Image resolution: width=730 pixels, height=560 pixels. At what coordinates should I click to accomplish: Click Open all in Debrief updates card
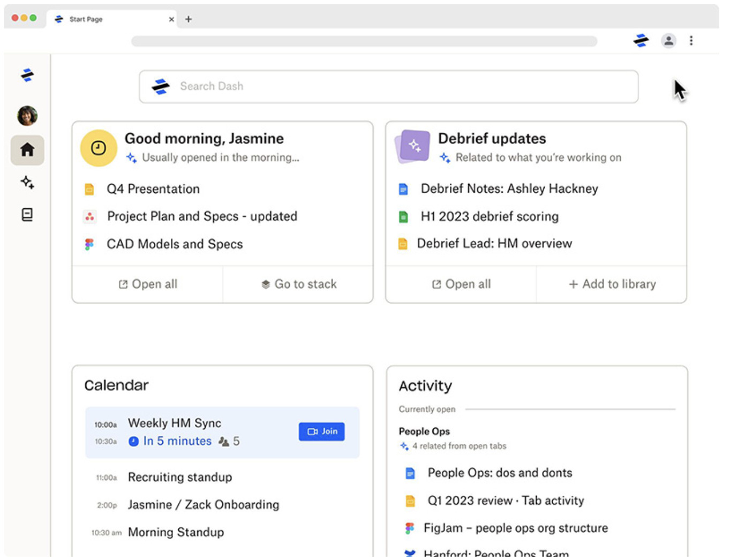pyautogui.click(x=461, y=284)
